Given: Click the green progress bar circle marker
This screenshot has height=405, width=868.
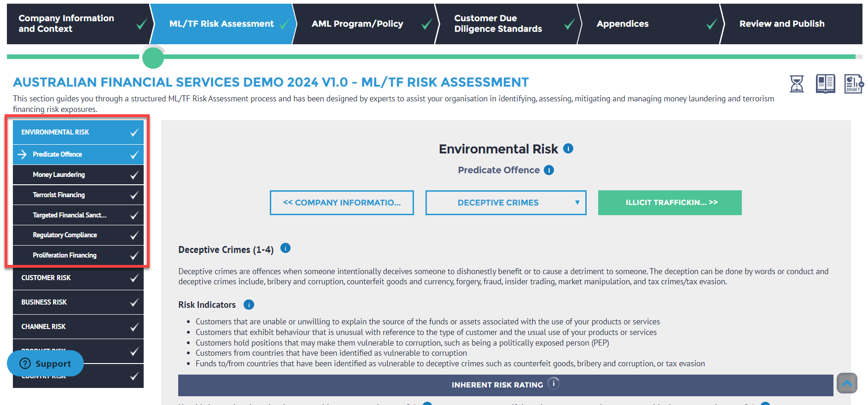Looking at the screenshot, I should [x=153, y=58].
